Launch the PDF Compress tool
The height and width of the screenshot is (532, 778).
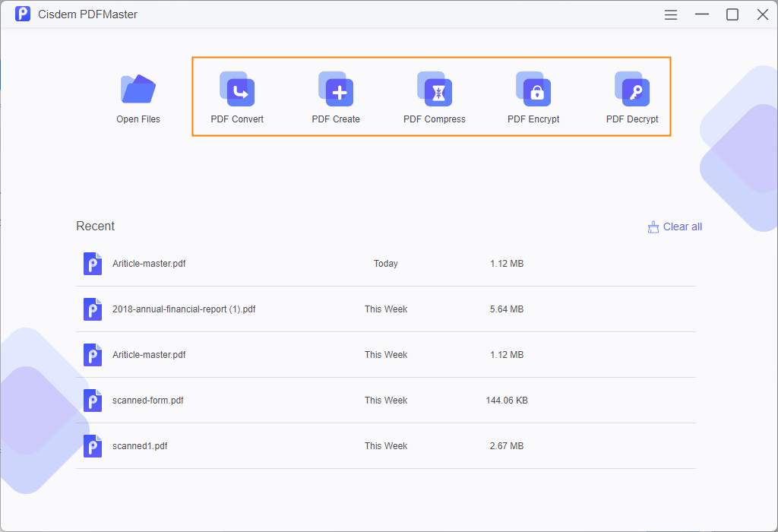435,97
